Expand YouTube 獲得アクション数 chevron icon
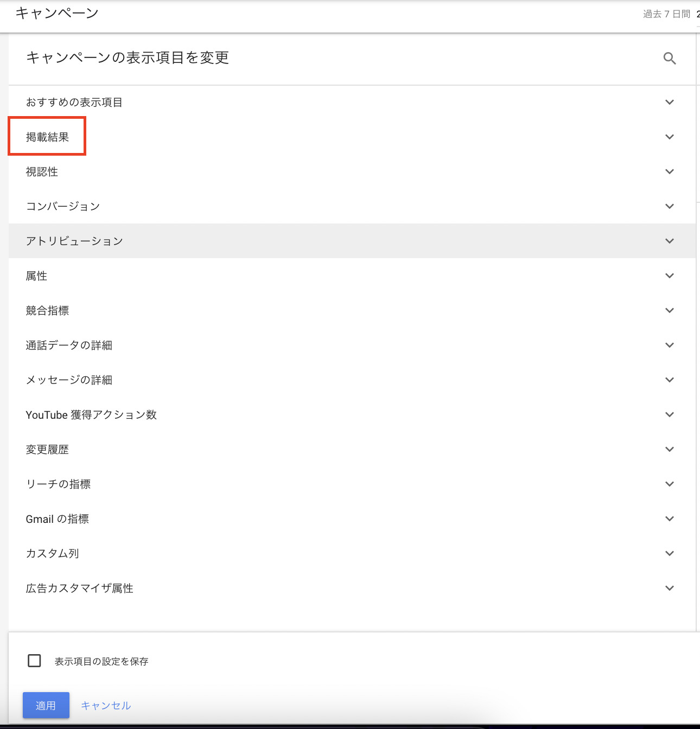 point(670,414)
